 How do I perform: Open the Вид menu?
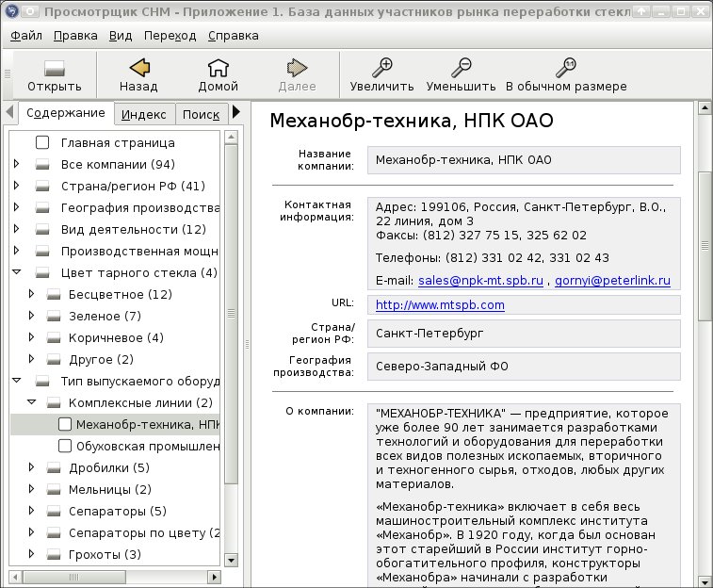[121, 36]
